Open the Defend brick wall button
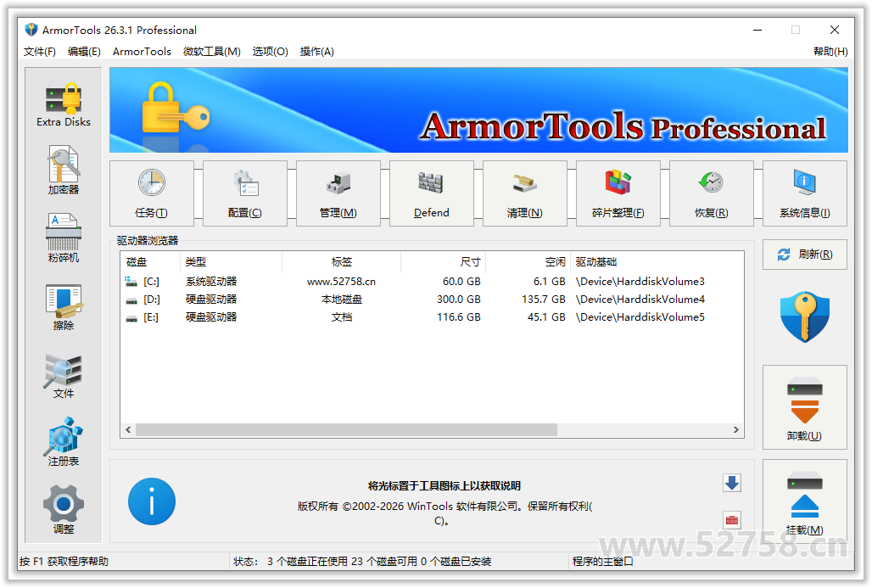This screenshot has width=872, height=588. 432,193
